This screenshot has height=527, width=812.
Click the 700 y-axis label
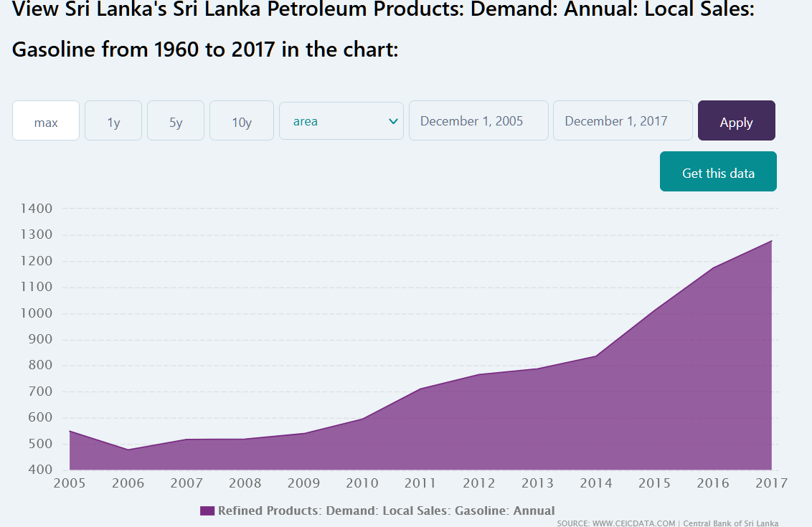(x=40, y=391)
